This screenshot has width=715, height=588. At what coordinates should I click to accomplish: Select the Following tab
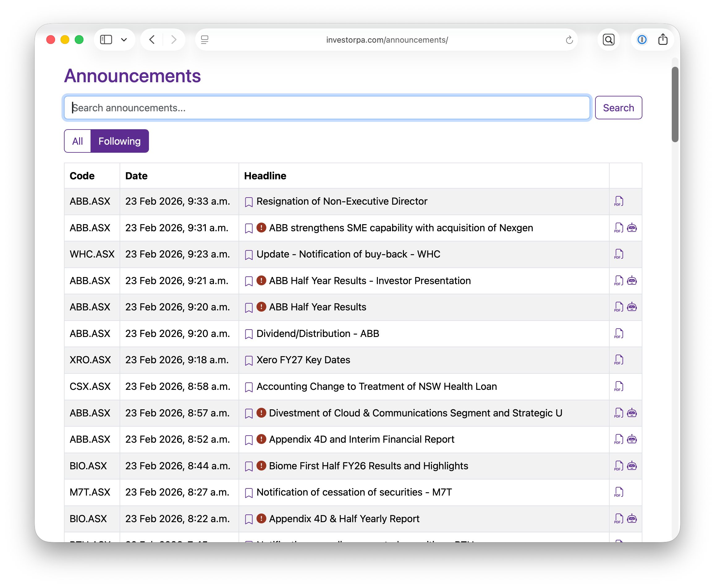120,141
